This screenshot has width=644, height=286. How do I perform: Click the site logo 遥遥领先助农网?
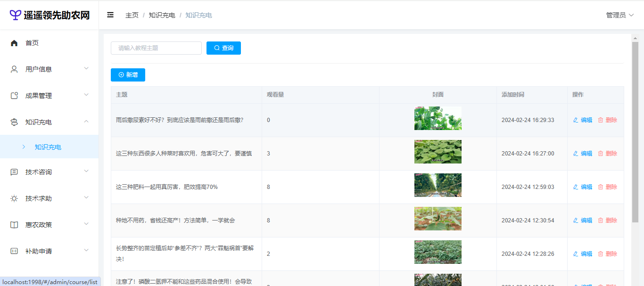[x=50, y=15]
